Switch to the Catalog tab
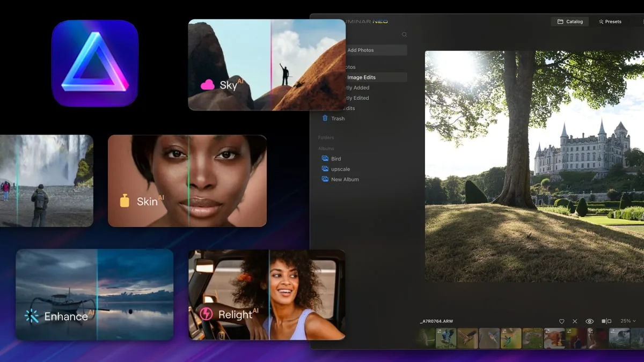 tap(570, 21)
